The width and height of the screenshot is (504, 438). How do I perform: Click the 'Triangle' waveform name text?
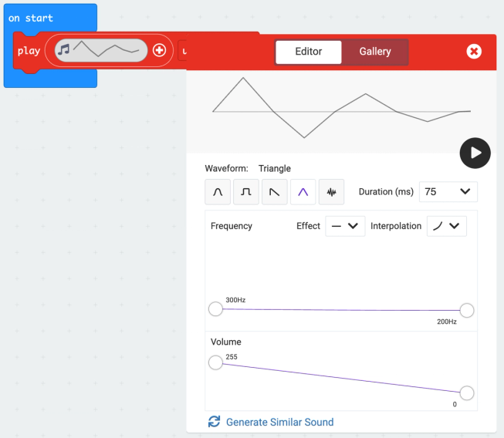275,169
